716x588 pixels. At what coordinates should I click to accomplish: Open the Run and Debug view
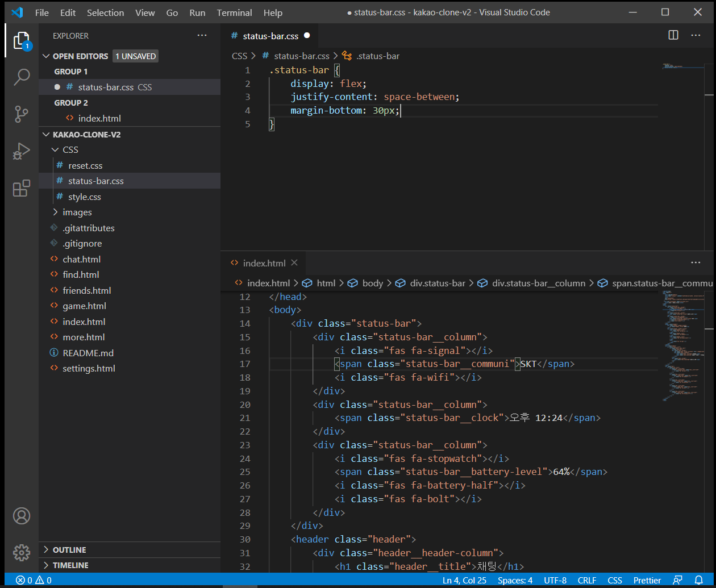pos(22,152)
